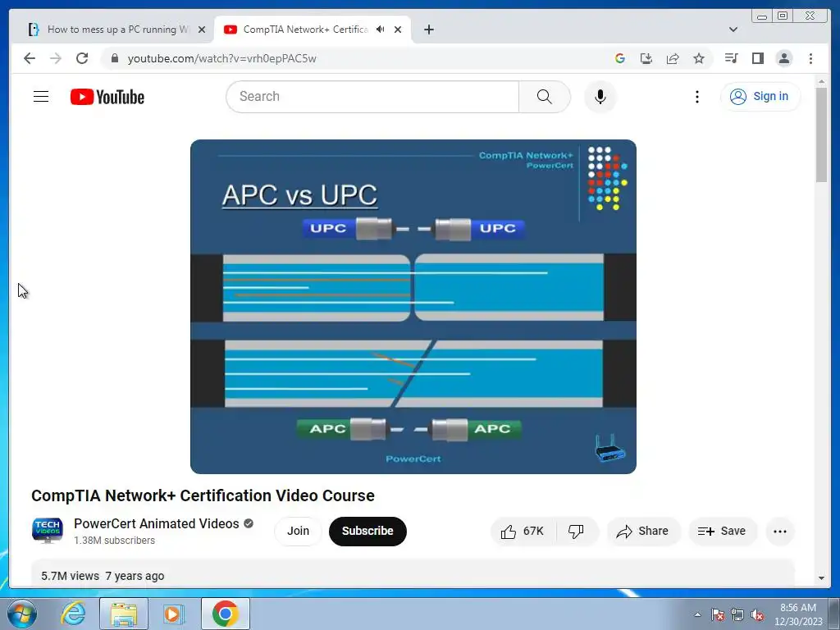
Task: Open YouTube settings three-dot menu
Action: pyautogui.click(x=697, y=97)
